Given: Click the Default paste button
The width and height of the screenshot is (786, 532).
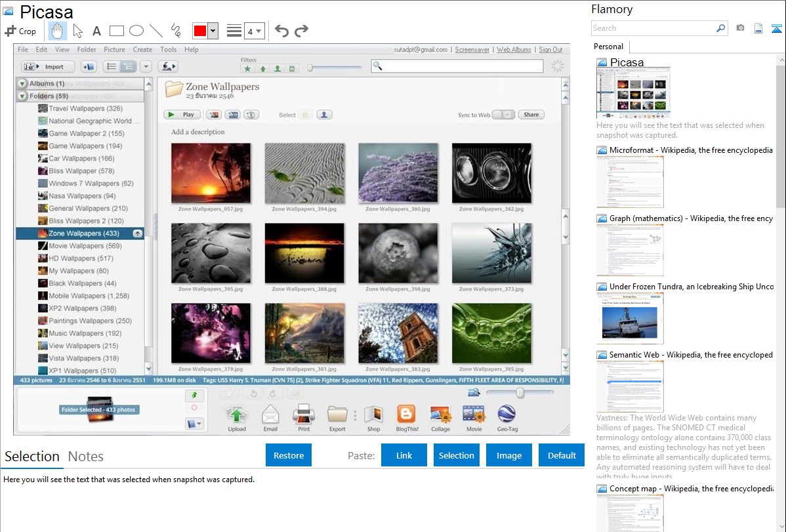Looking at the screenshot, I should pos(562,455).
